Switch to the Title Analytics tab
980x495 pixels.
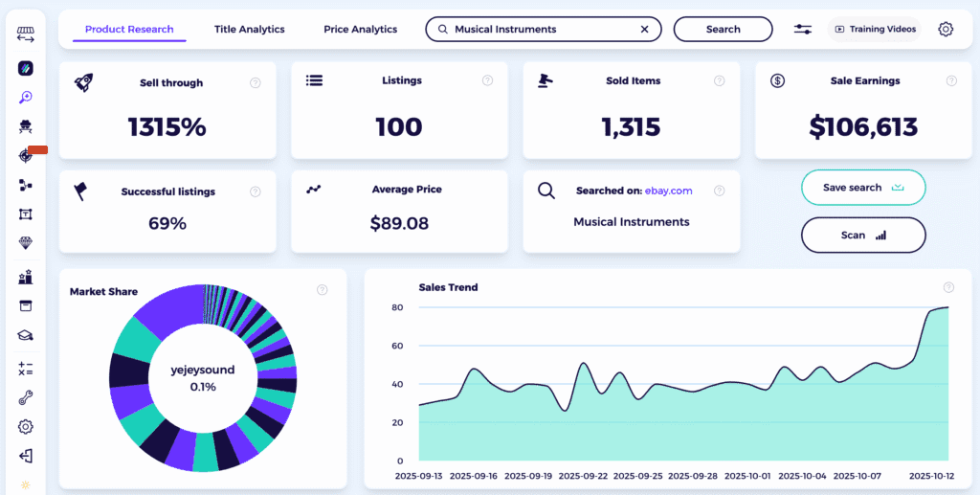[249, 30]
